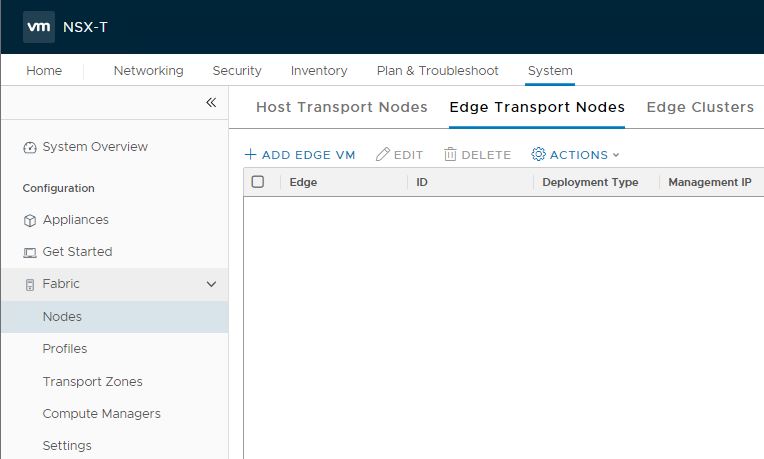Open Compute Managers in the sidebar
Screen dimensions: 764x459
pos(101,414)
